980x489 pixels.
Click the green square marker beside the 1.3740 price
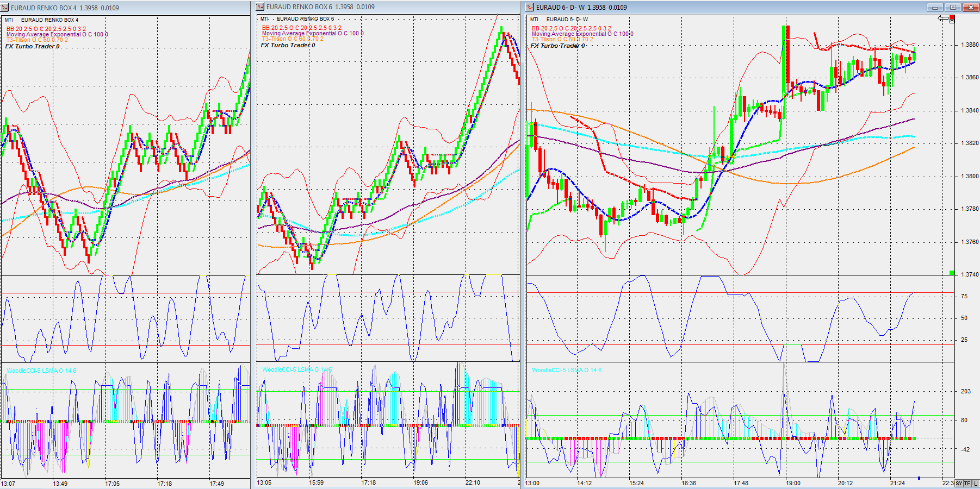tap(952, 273)
